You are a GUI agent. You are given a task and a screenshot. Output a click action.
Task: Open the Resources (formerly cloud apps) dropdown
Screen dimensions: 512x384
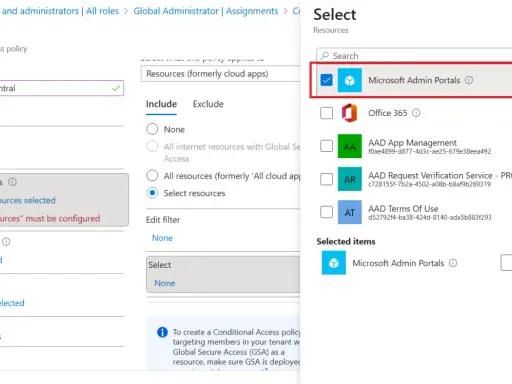(220, 74)
